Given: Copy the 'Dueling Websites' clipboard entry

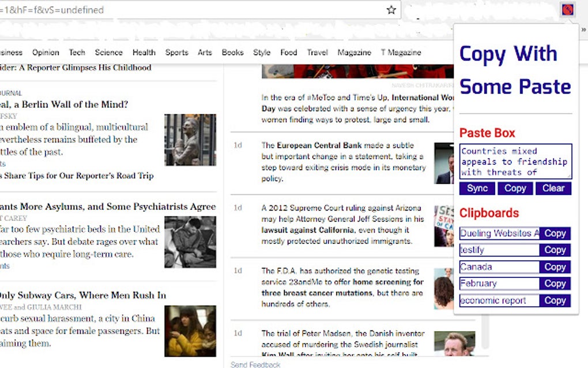Looking at the screenshot, I should pos(555,233).
